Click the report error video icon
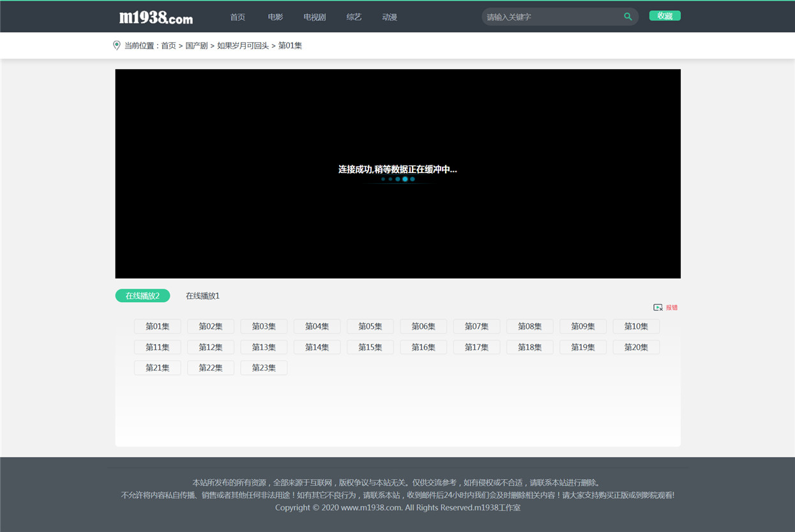This screenshot has width=795, height=532. pyautogui.click(x=658, y=307)
